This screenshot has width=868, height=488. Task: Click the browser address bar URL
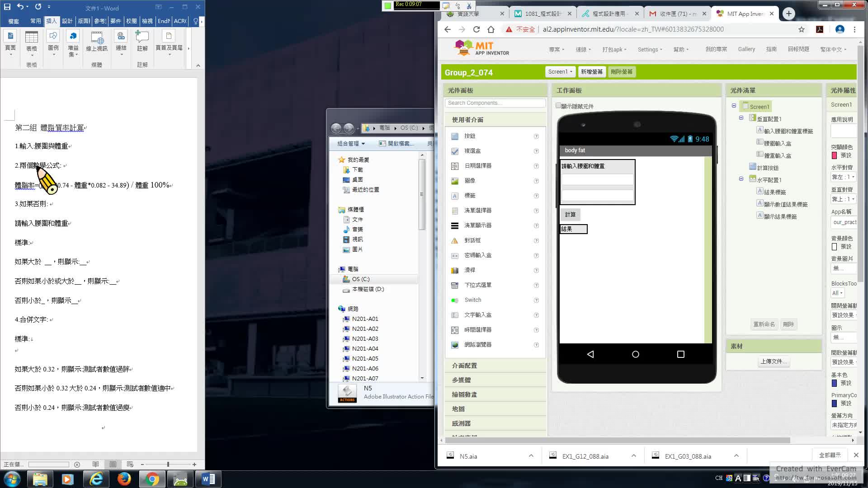[633, 29]
